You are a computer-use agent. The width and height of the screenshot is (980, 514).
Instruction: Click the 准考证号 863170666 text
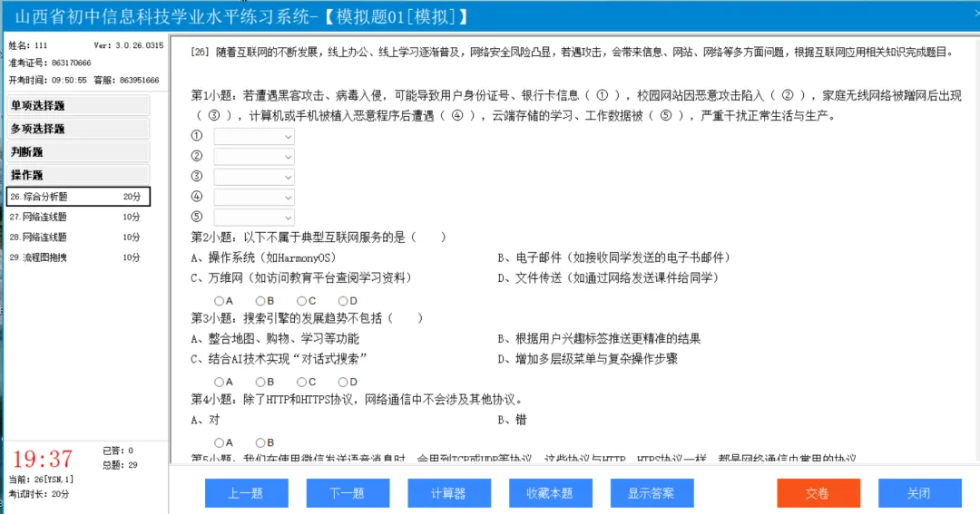[x=50, y=63]
